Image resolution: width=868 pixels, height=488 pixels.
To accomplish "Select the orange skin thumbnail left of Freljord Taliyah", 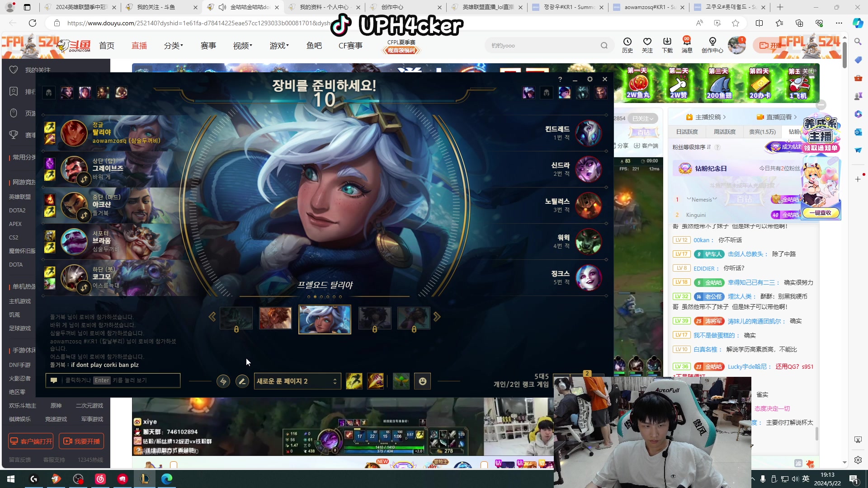I will pos(275,318).
